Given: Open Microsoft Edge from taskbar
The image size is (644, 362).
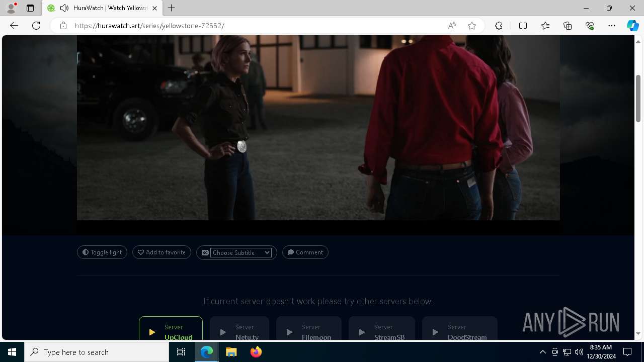Looking at the screenshot, I should [207, 352].
